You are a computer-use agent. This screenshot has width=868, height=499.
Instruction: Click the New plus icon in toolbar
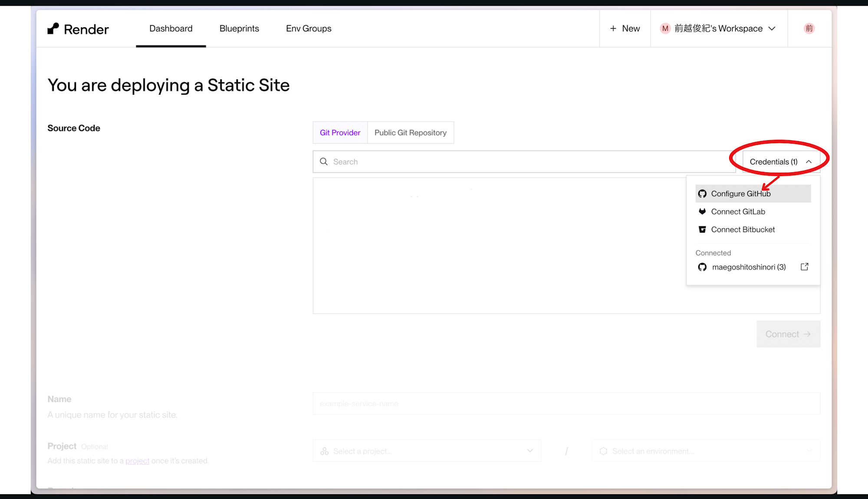(613, 28)
